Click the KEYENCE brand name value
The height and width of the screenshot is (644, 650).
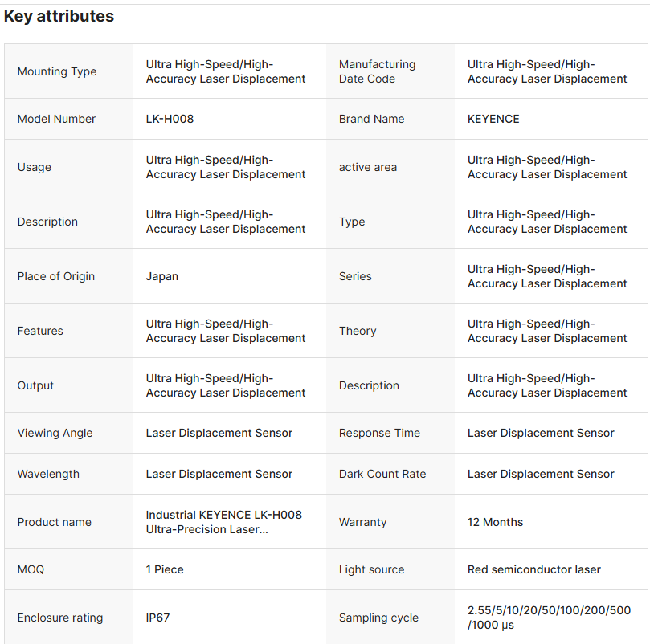pos(493,119)
